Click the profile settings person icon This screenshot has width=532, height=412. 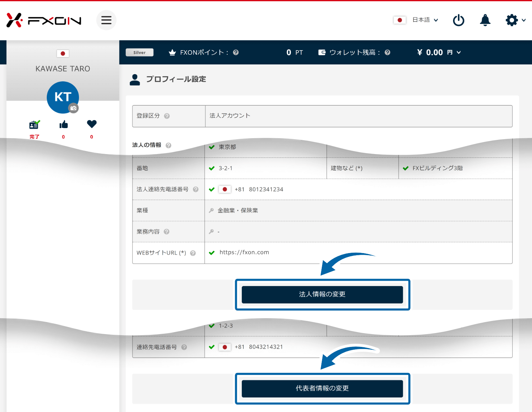tap(135, 80)
